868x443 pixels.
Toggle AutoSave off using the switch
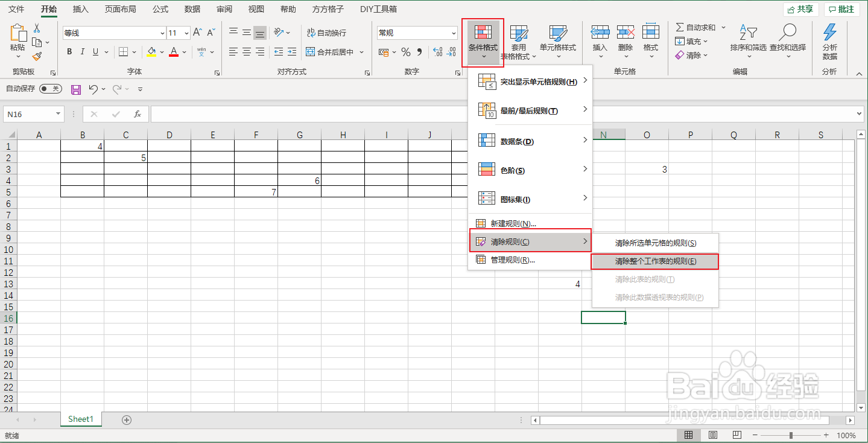(51, 89)
